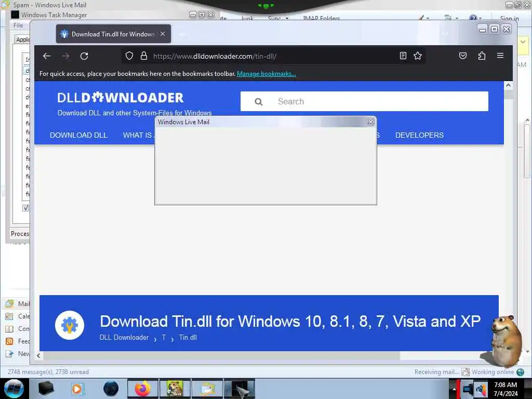Open the menus dropdown in Live Mail toolbar
The image size is (532, 399).
tap(451, 18)
